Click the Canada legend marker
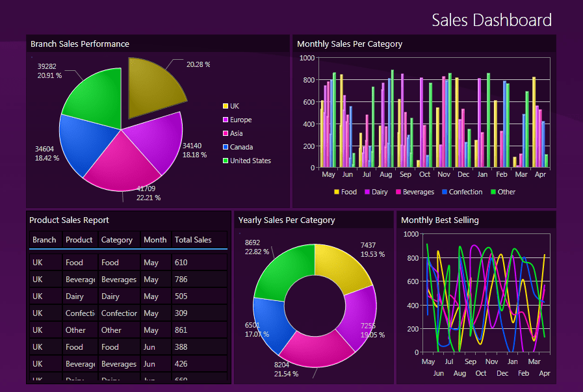The height and width of the screenshot is (392, 583). coord(224,146)
